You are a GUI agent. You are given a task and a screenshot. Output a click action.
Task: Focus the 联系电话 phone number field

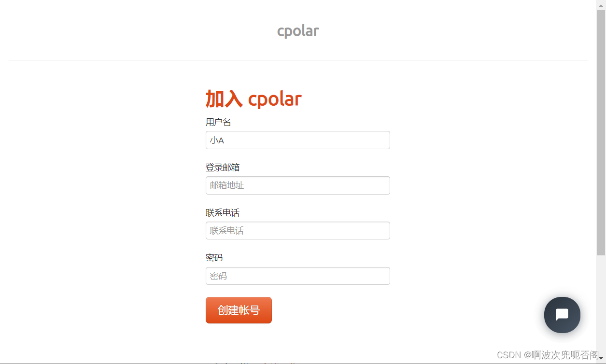pos(297,230)
